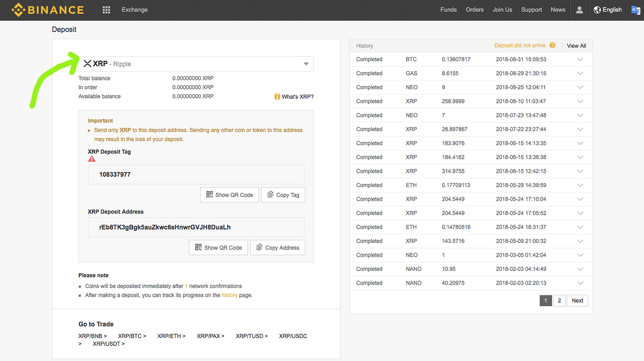
Task: Expand the NANO 40.20975 history row
Action: 580,283
